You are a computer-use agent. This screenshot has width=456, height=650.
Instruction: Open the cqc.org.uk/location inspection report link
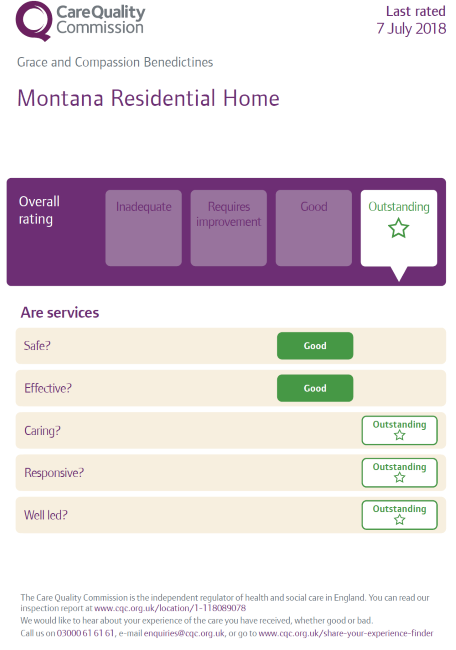pos(170,608)
